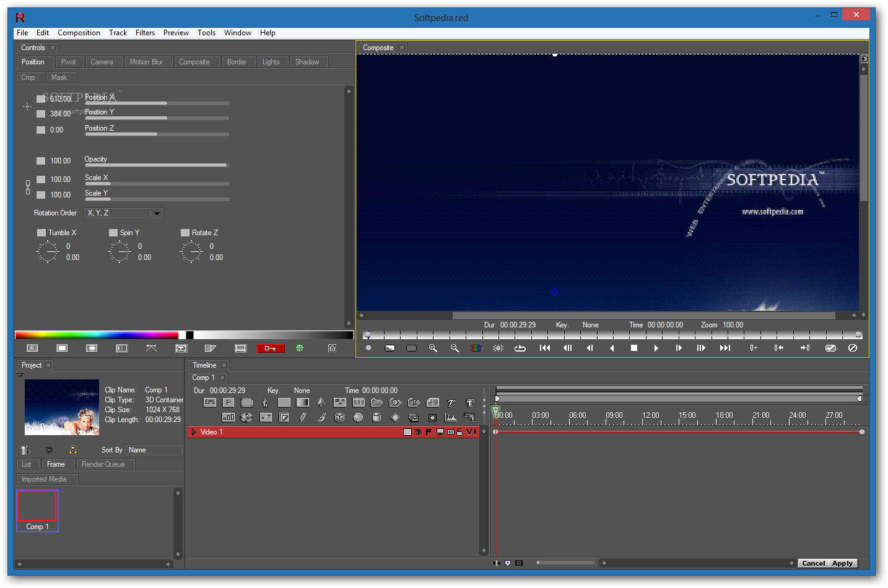This screenshot has height=588, width=888.
Task: Click the 'R' reset icon under color bar
Action: [32, 348]
